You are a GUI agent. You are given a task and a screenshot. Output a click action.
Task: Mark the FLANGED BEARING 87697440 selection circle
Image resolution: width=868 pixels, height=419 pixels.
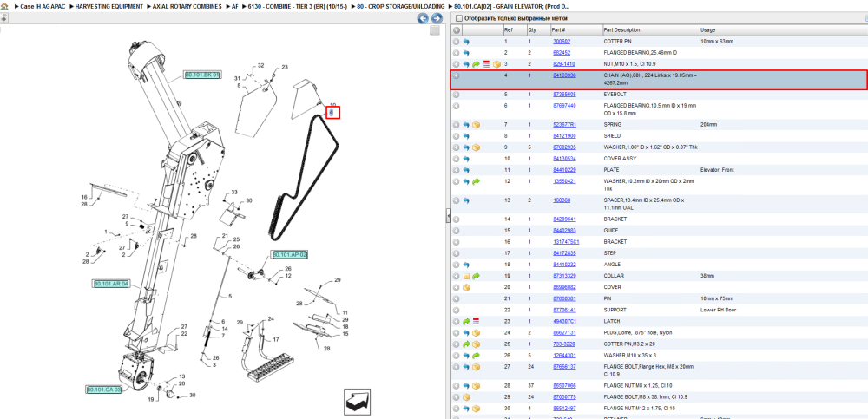[457, 106]
